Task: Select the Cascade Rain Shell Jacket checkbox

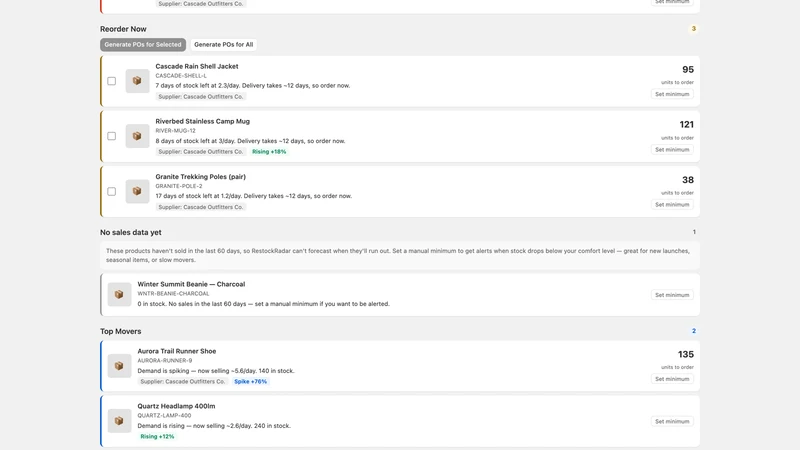Action: [112, 81]
